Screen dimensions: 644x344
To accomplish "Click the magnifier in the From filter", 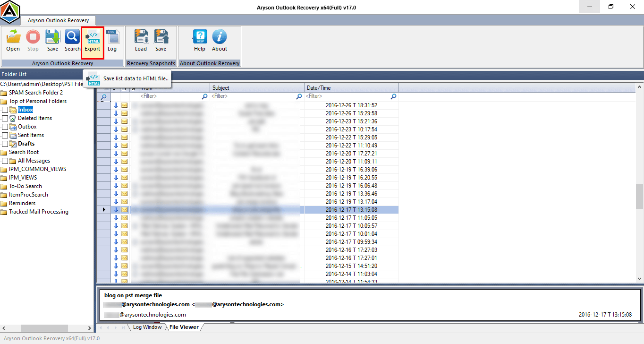I will (204, 96).
